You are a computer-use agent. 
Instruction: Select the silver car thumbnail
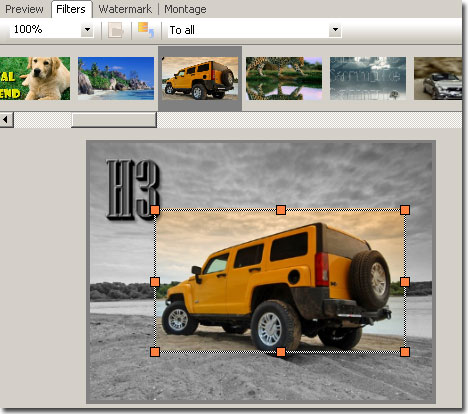click(438, 78)
